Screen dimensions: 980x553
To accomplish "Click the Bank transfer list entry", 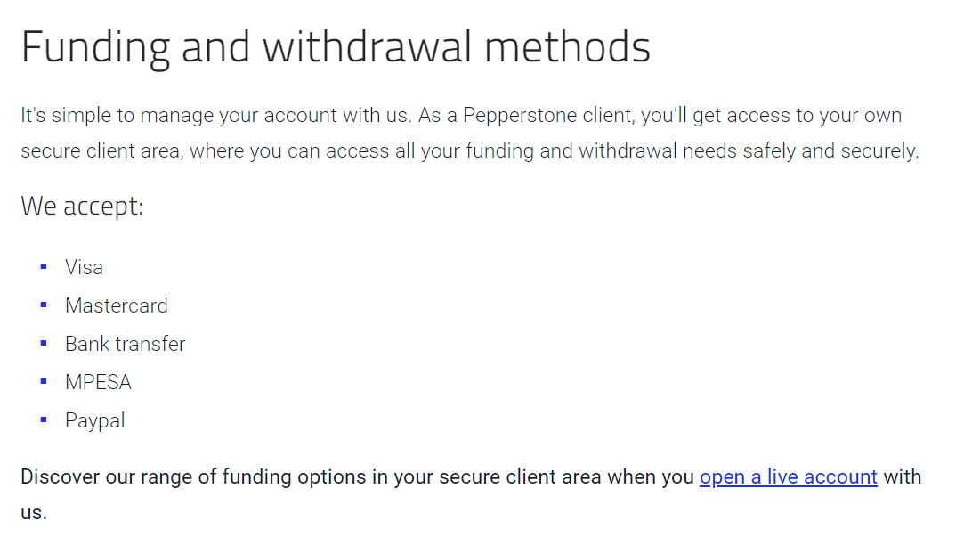I will coord(125,344).
